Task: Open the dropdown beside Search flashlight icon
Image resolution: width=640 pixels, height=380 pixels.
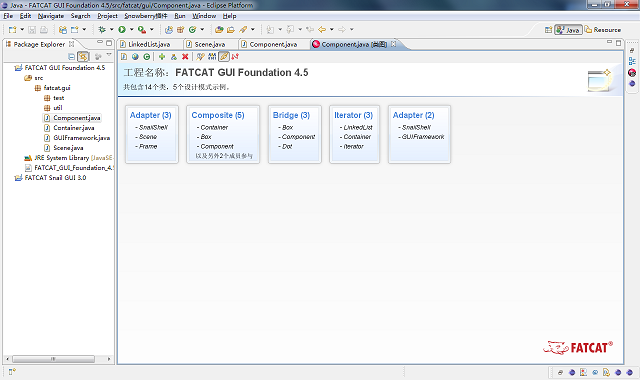Action: [253, 29]
